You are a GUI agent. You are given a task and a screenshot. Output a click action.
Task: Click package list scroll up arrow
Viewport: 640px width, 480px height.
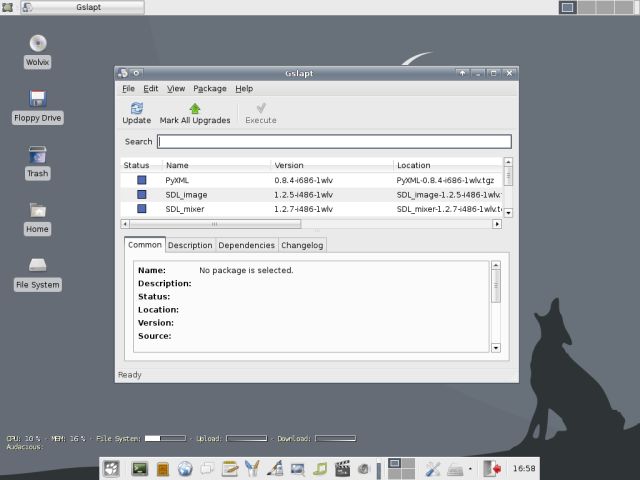(508, 162)
